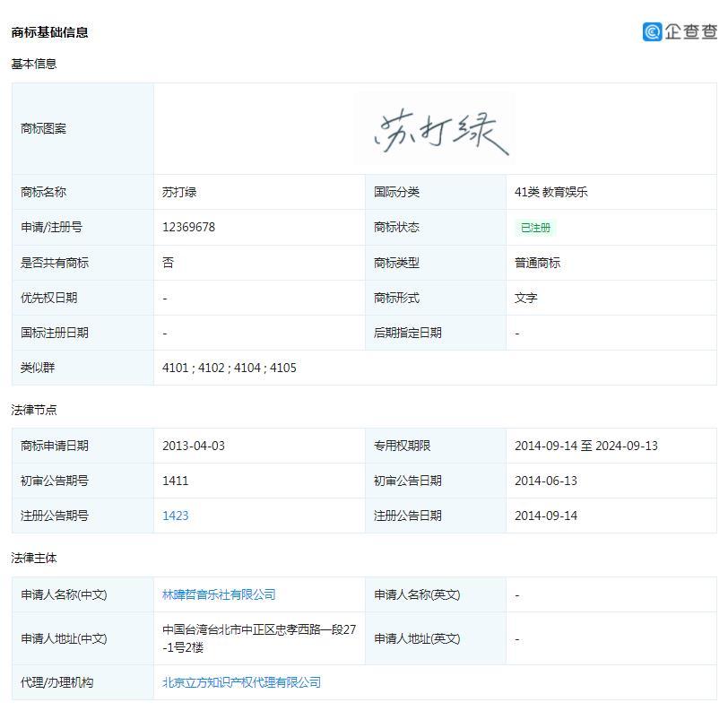
Task: Click the 后期指定日期 label cell
Action: tap(436, 333)
